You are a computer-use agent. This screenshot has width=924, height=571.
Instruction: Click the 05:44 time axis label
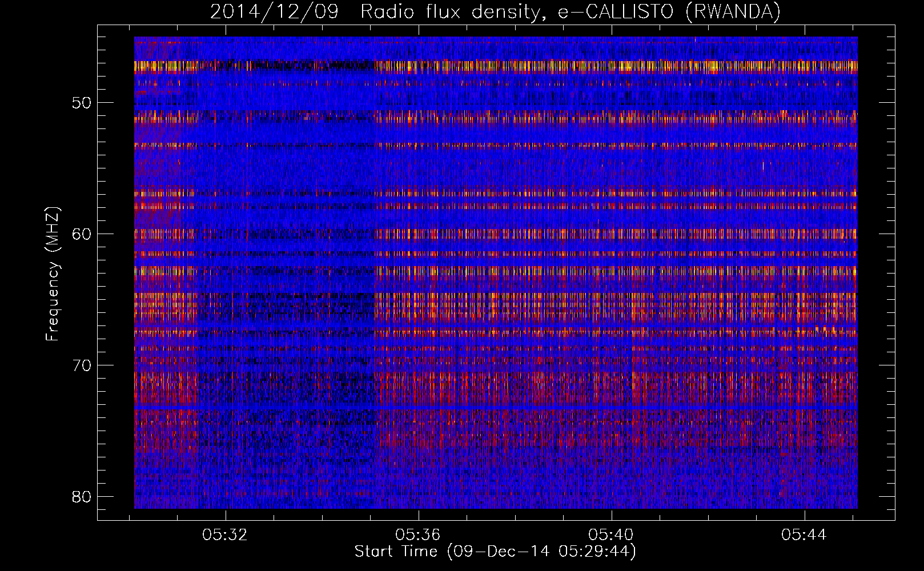804,535
